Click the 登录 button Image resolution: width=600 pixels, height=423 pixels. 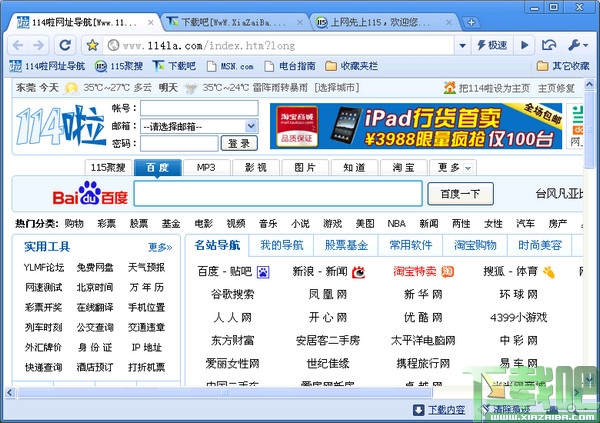239,144
